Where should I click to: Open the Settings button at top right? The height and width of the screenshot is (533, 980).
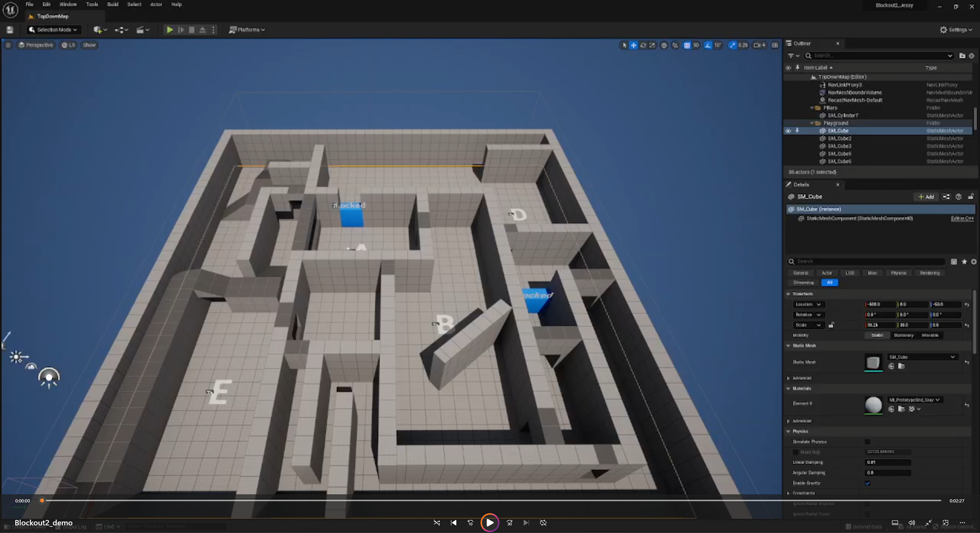pos(956,30)
